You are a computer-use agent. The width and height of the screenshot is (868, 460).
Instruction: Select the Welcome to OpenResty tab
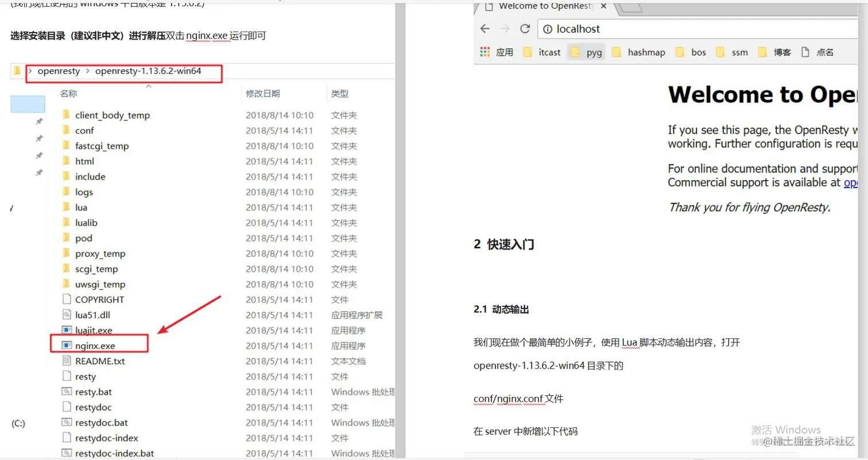(542, 7)
